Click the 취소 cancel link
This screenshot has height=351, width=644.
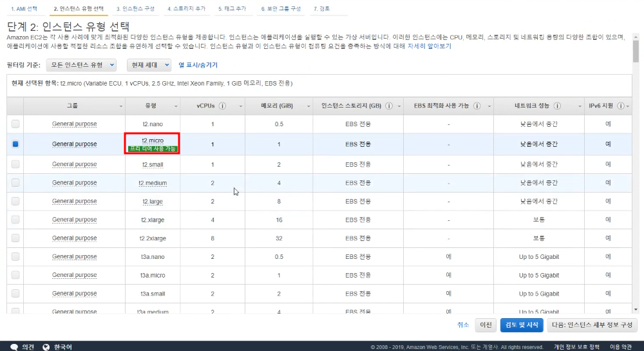463,325
